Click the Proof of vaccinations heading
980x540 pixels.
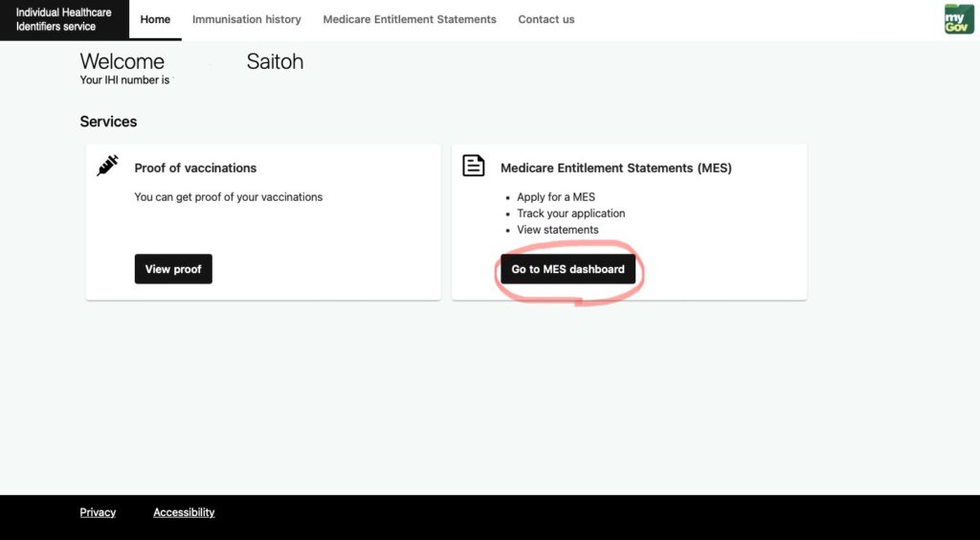[x=195, y=168]
